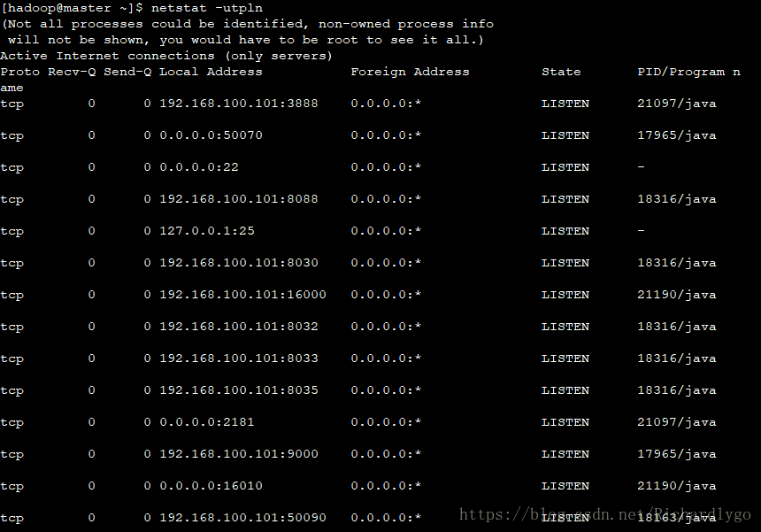Select local address 127.0.0.1:25
761x532 pixels.
coord(207,231)
